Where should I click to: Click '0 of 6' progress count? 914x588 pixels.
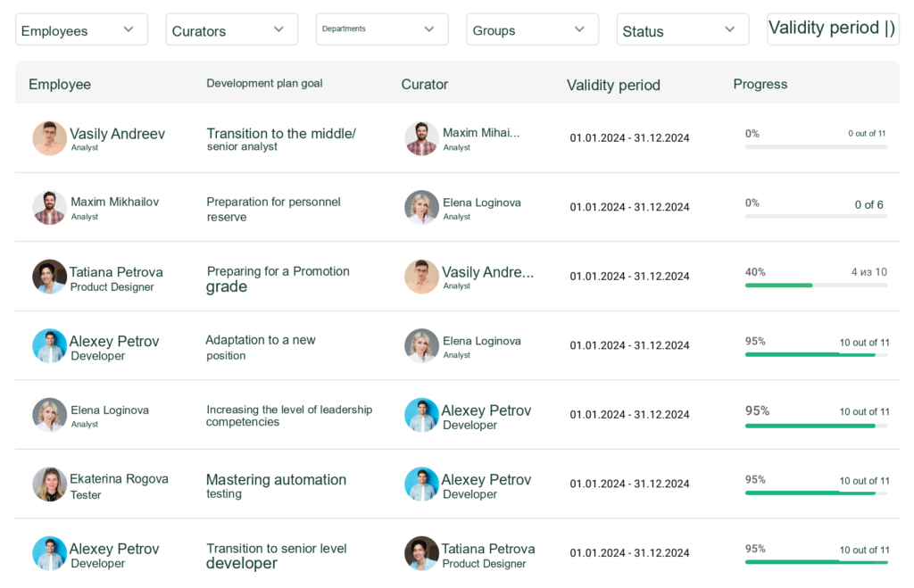868,204
